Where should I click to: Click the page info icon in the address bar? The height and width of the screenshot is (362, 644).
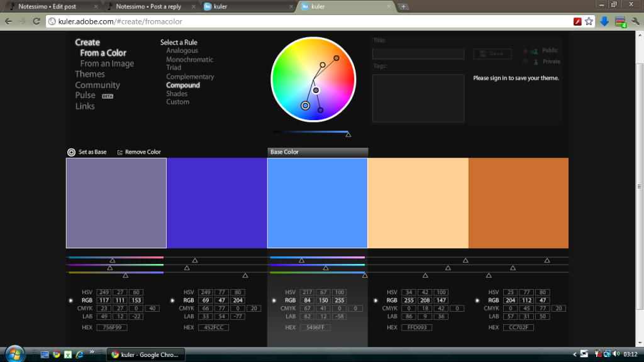[x=52, y=21]
